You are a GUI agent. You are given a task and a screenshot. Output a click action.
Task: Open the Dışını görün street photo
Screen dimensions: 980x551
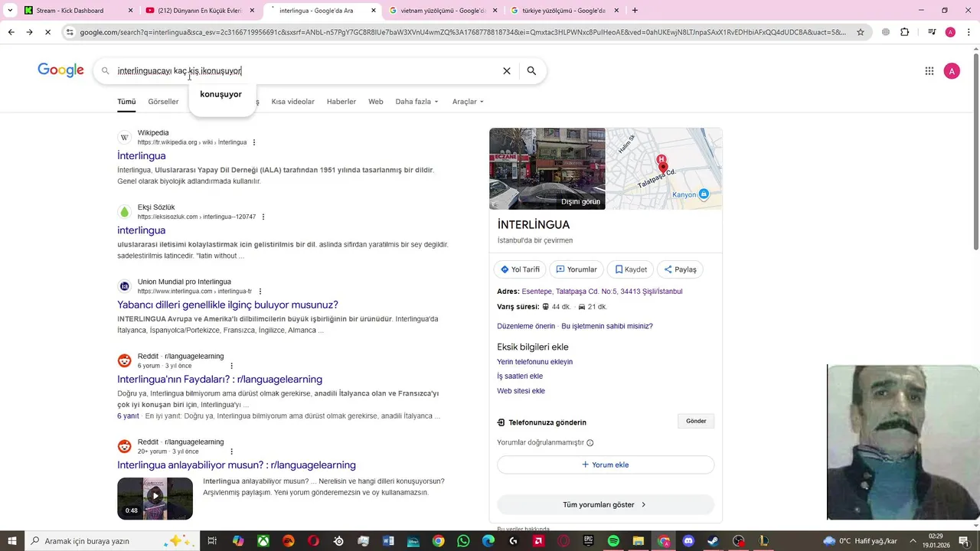pos(547,168)
